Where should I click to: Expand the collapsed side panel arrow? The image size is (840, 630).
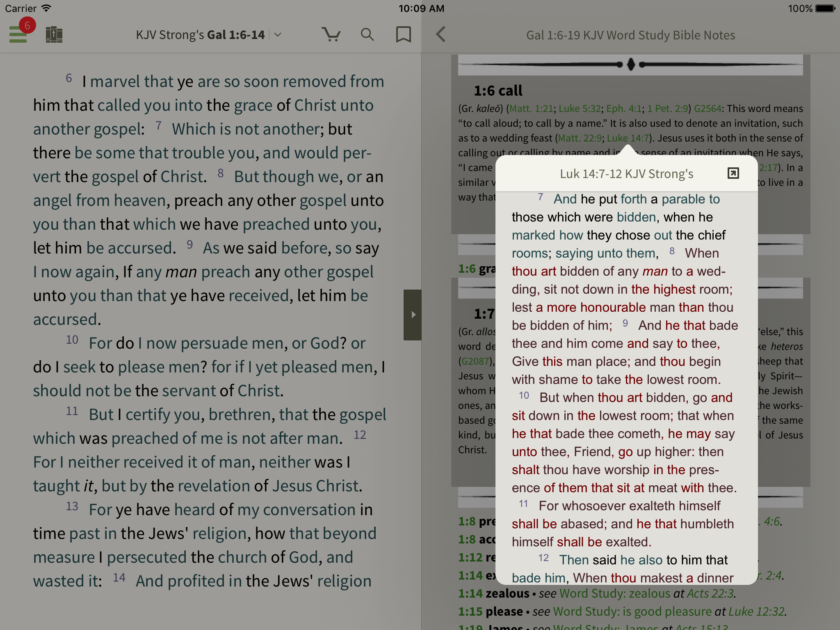point(413,315)
